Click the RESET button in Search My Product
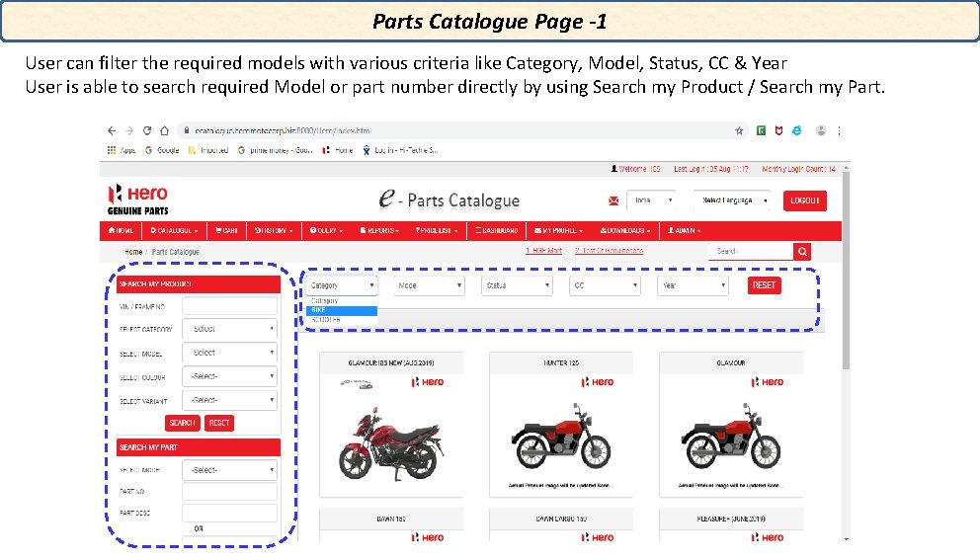This screenshot has height=560, width=980. (218, 423)
